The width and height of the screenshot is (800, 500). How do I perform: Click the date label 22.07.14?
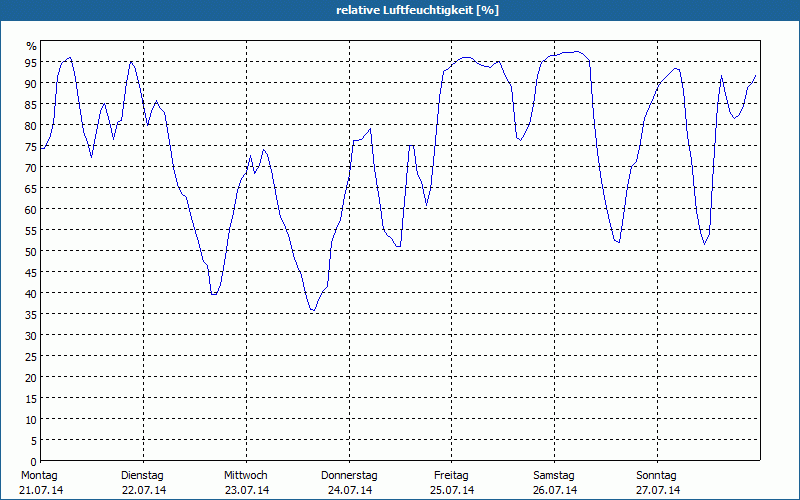(x=144, y=491)
